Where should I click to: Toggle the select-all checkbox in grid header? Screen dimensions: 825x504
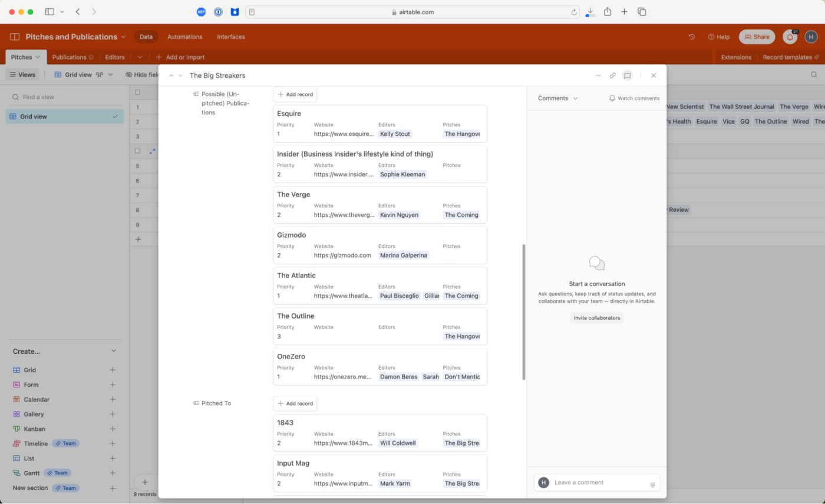(x=137, y=92)
